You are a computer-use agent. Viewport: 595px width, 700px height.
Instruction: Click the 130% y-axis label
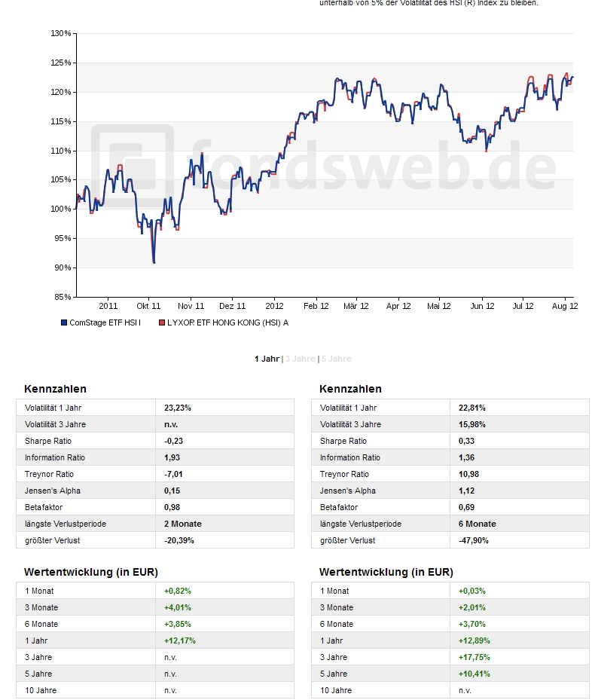point(61,34)
